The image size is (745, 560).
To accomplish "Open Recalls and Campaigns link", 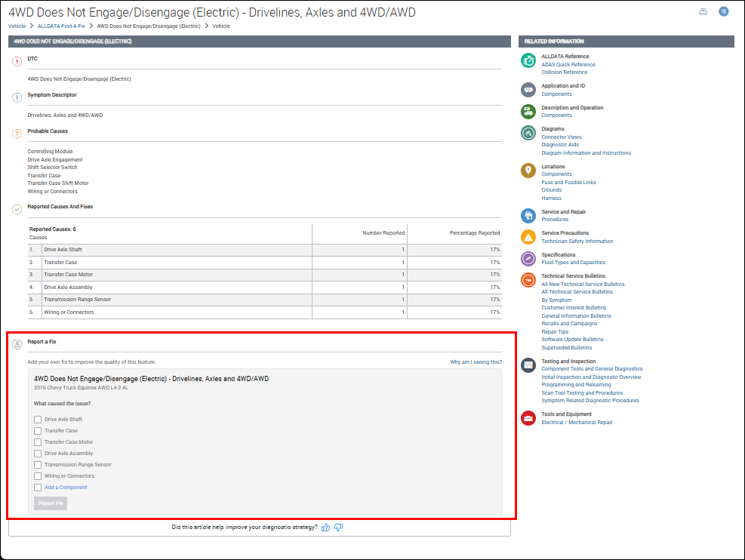I will click(x=570, y=324).
